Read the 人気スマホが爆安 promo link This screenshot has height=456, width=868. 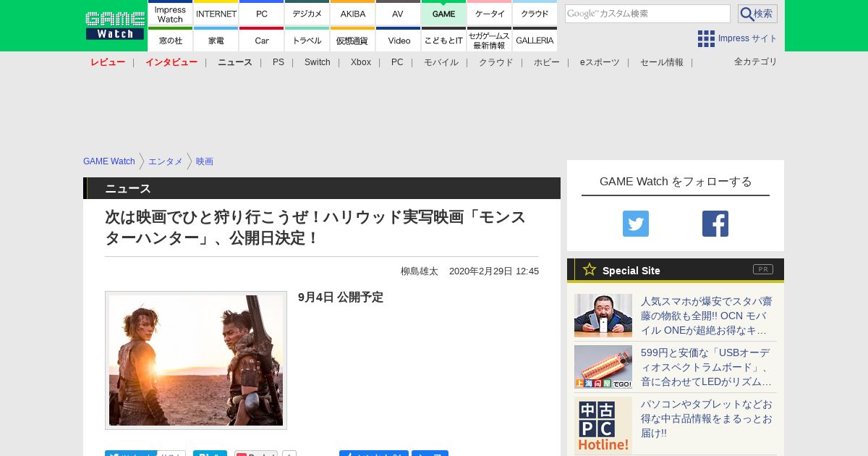coord(707,316)
